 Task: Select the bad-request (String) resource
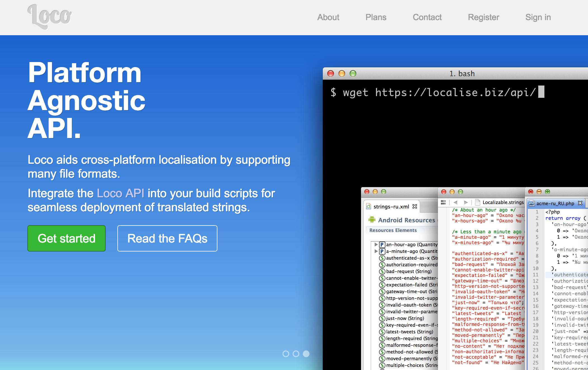[x=409, y=271]
